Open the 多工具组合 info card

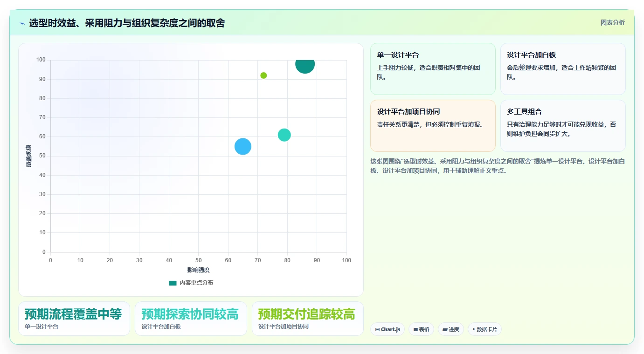point(563,126)
